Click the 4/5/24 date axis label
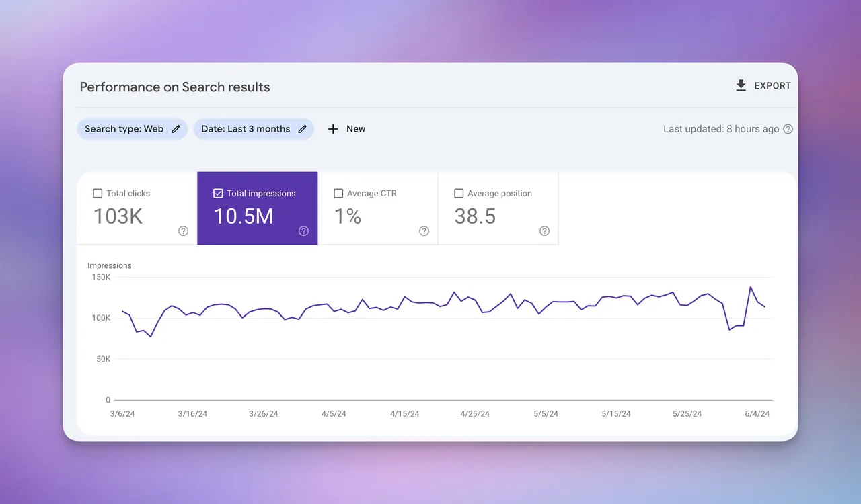861x504 pixels. pos(334,414)
